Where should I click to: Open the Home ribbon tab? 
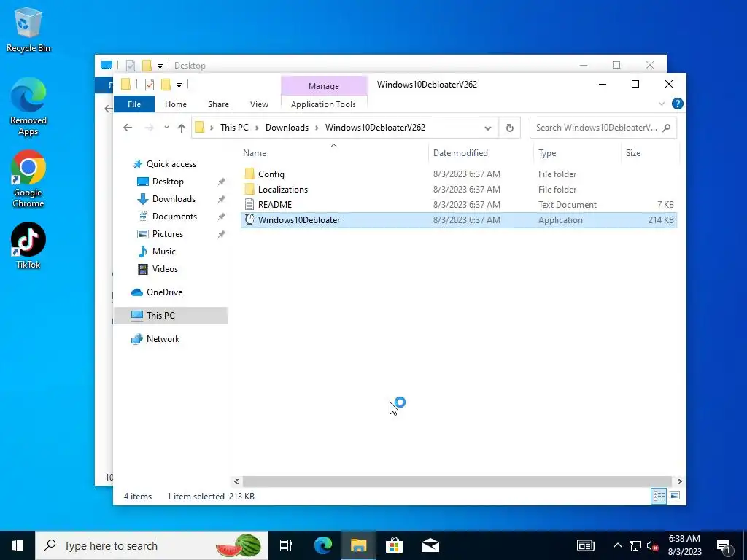point(175,104)
